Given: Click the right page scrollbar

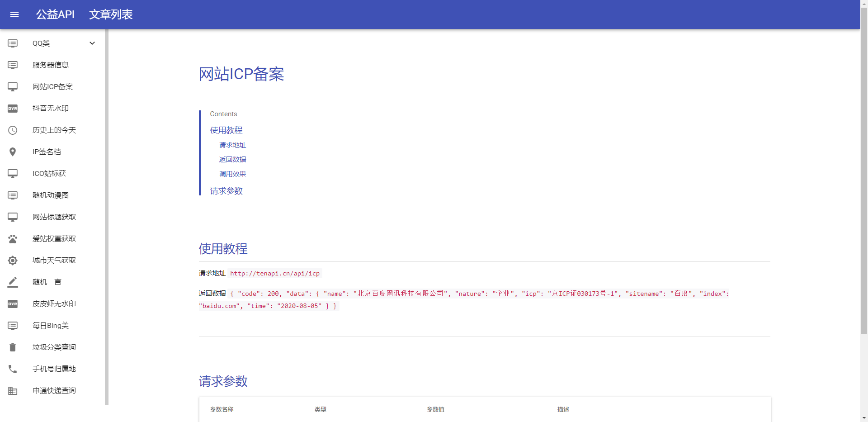Looking at the screenshot, I should click(864, 181).
